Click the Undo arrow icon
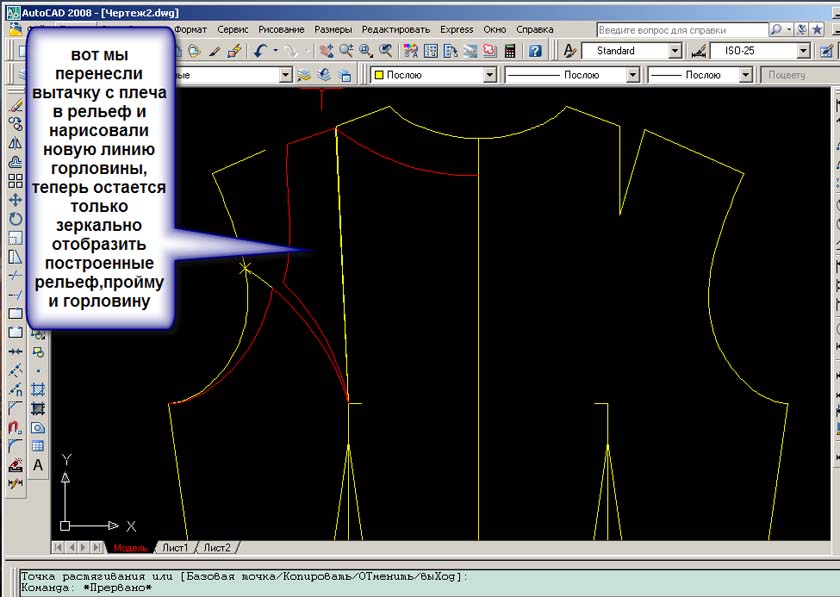 click(x=261, y=50)
